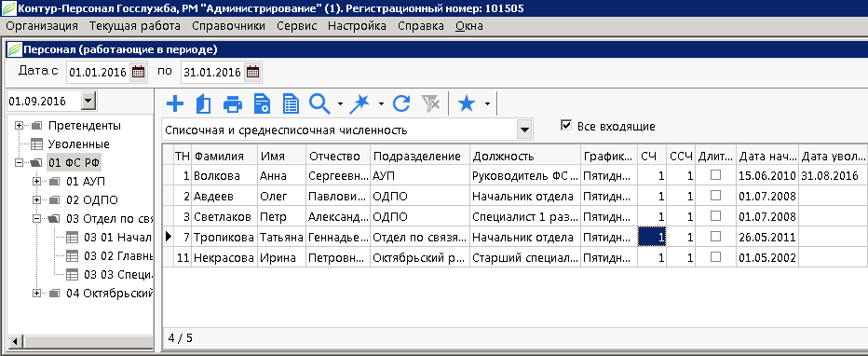The width and height of the screenshot is (868, 356).
Task: Select the Некрасова surname cell
Action: pos(224,257)
